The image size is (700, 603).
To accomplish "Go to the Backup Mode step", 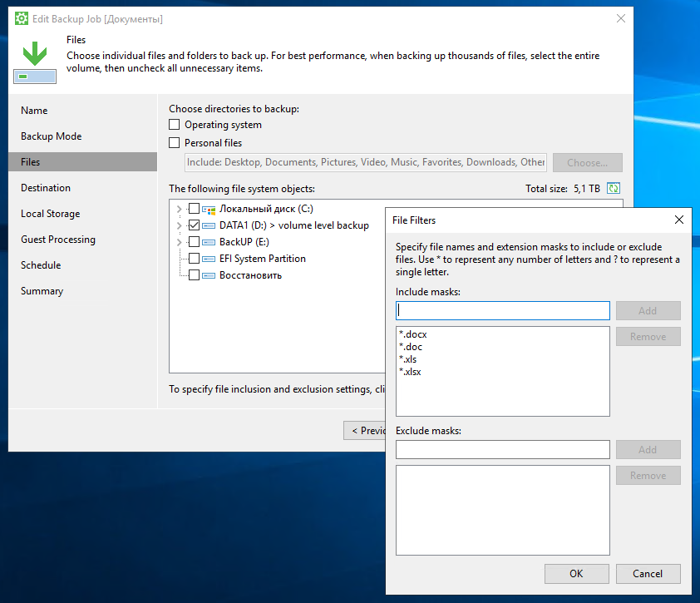I will [x=82, y=136].
